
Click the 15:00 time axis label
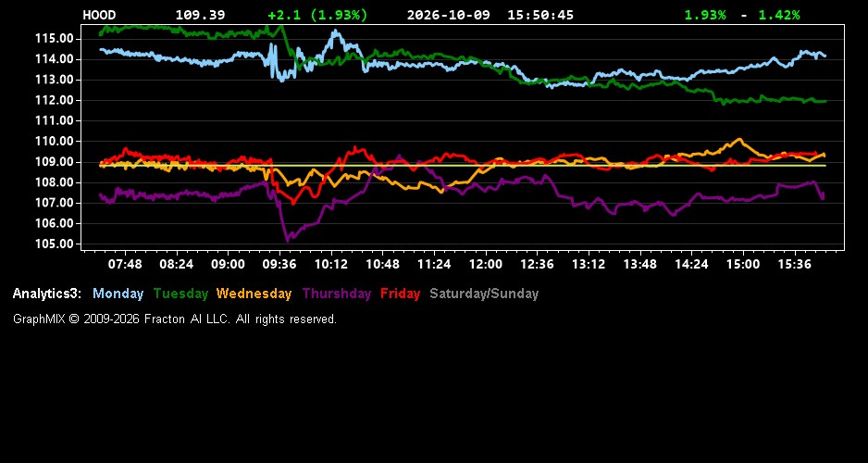tap(743, 264)
